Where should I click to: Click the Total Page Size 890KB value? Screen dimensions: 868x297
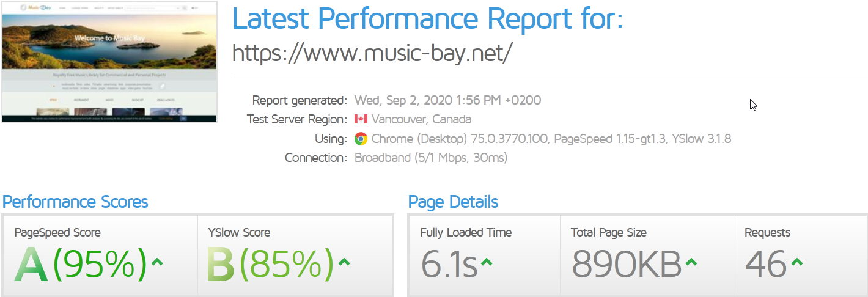627,264
